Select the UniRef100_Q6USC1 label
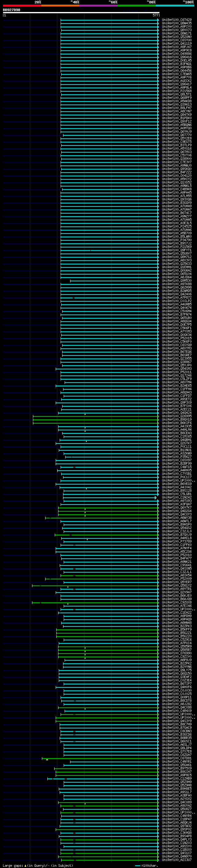Viewport: 197px width, 868px height. click(177, 741)
